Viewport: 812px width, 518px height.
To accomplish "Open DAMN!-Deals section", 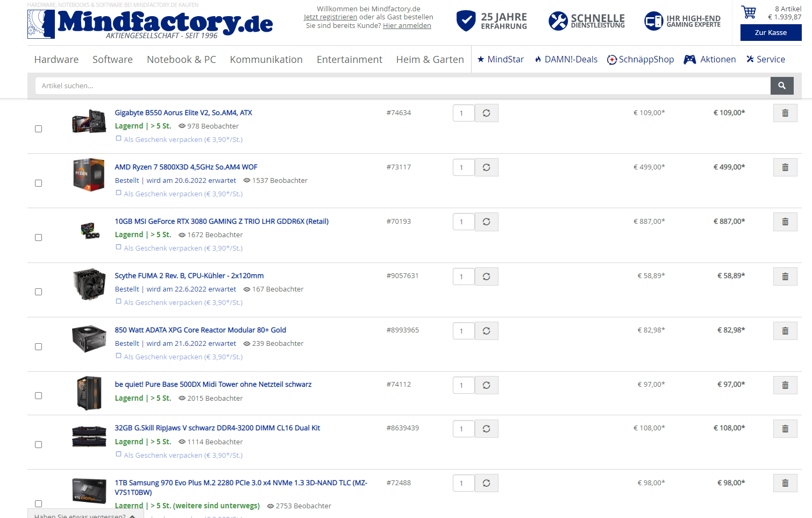I will pos(566,60).
